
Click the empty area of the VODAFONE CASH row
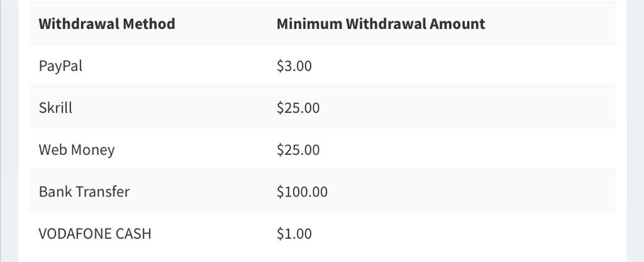464,234
